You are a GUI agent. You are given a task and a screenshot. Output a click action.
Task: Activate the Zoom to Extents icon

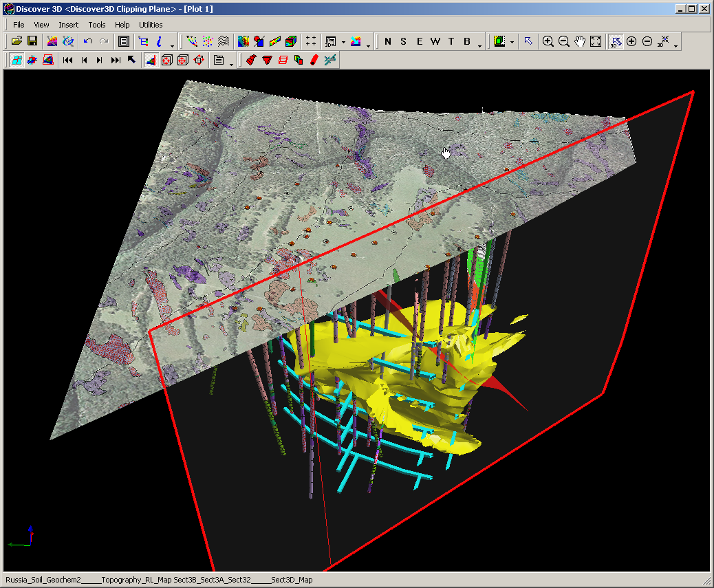tap(596, 42)
